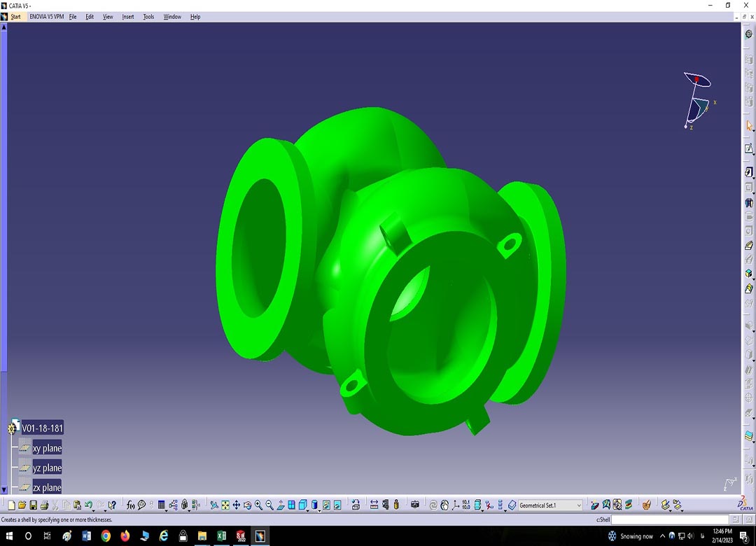Open Excel from the Windows taskbar
The width and height of the screenshot is (756, 546).
point(221,536)
